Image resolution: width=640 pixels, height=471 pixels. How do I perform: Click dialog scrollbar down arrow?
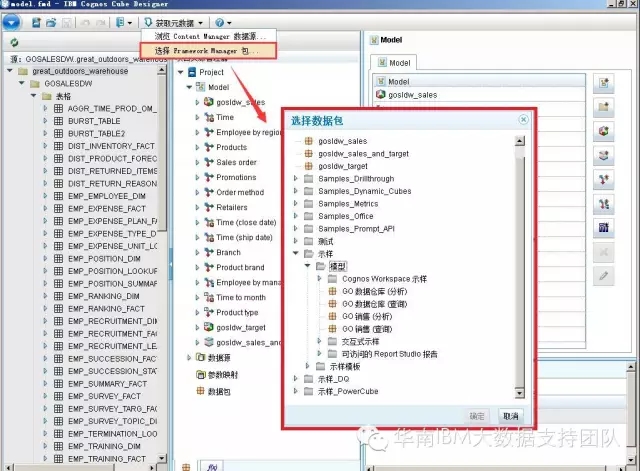pyautogui.click(x=520, y=393)
